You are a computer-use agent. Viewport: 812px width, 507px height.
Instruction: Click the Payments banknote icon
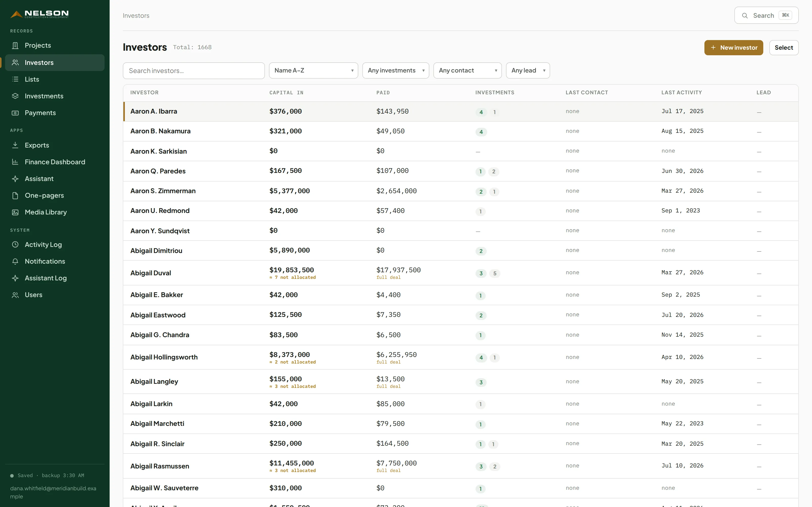click(x=15, y=113)
